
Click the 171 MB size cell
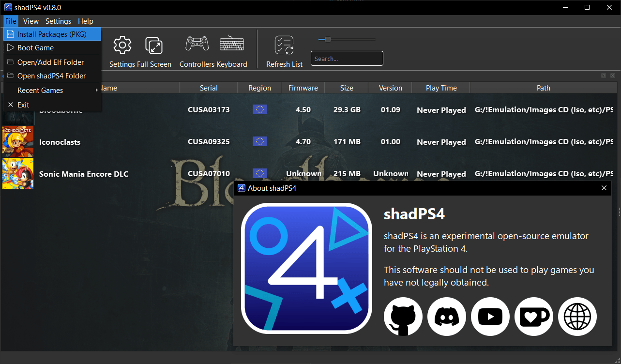coord(347,141)
